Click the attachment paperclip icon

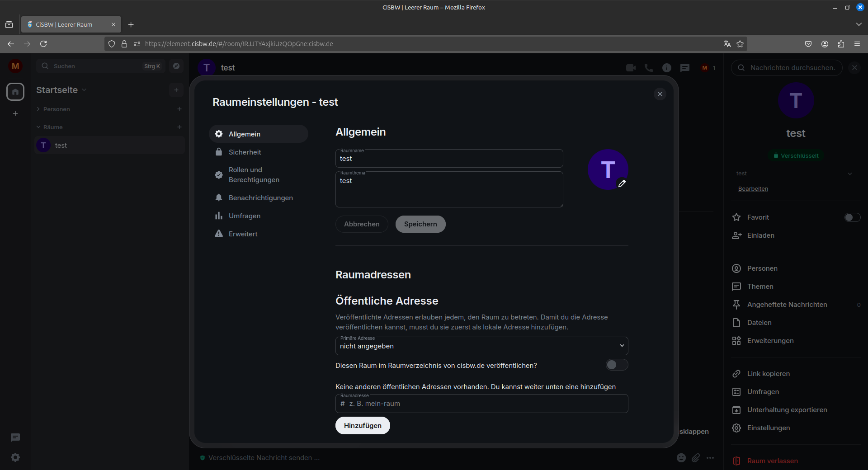[696, 458]
